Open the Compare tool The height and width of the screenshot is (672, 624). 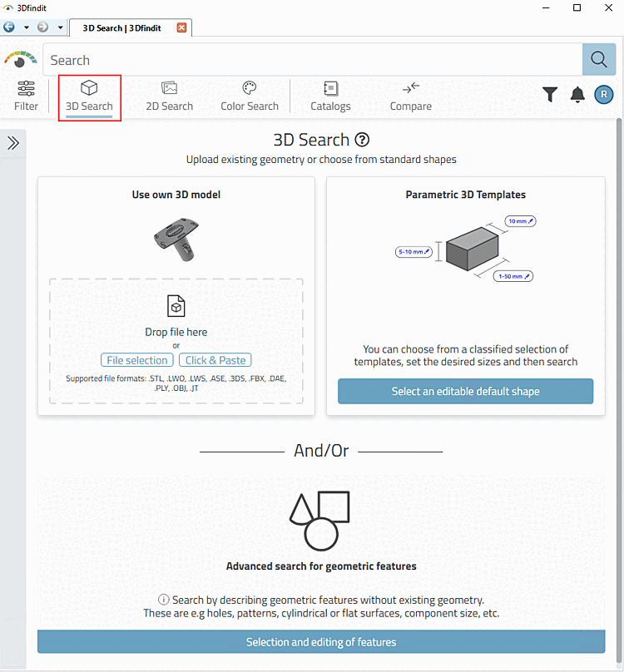pos(410,96)
